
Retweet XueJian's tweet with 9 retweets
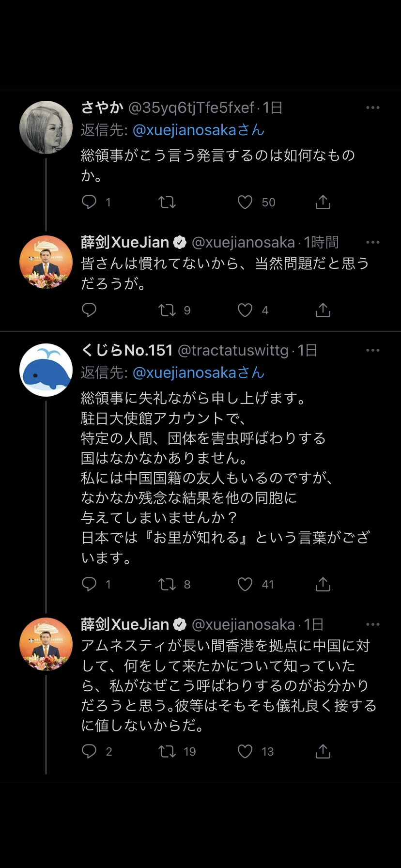(167, 310)
